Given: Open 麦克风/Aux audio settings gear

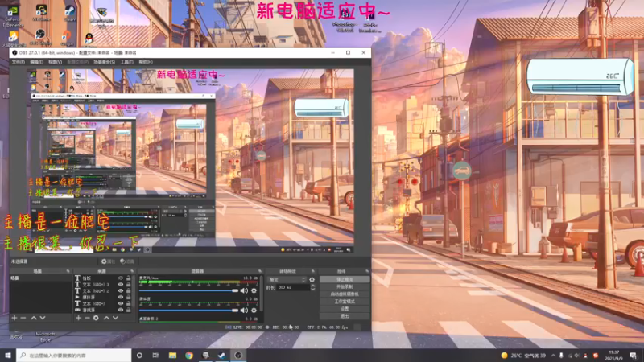Looking at the screenshot, I should click(254, 290).
